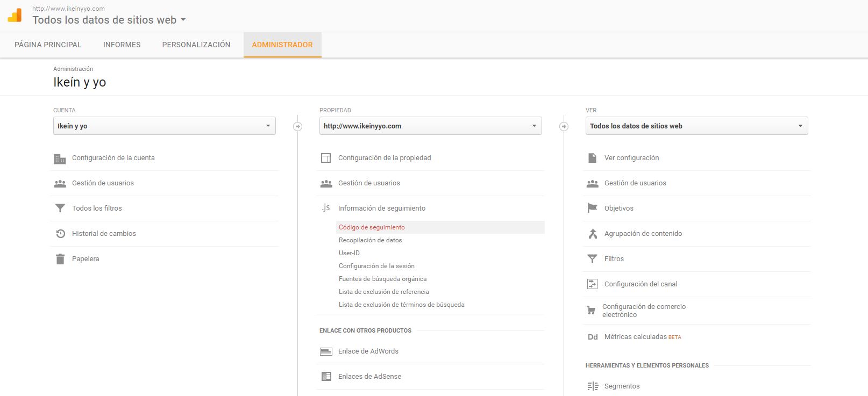This screenshot has height=396, width=868.
Task: Open Configuración de comercio electrónico
Action: tap(644, 311)
